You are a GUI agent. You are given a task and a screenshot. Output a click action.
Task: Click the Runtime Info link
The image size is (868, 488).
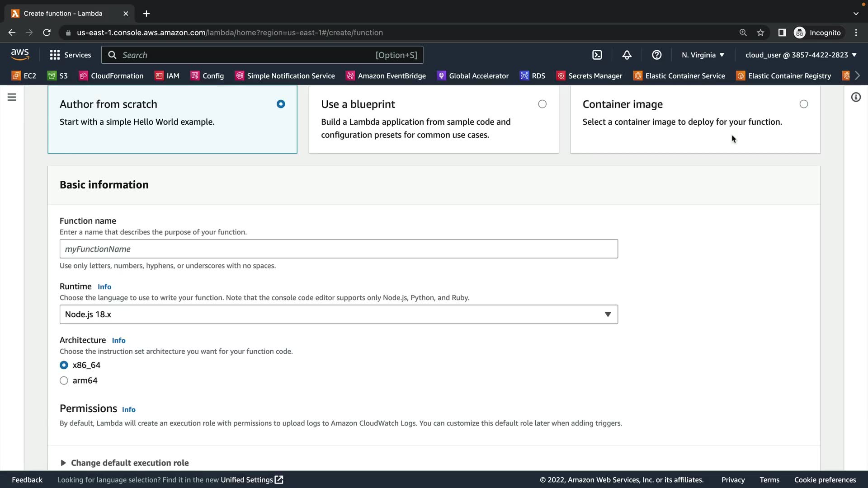(104, 287)
